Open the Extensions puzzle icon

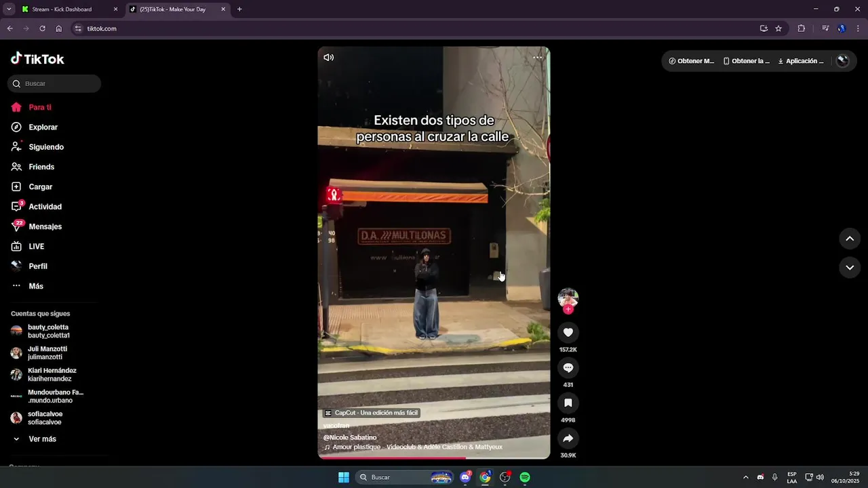(802, 28)
